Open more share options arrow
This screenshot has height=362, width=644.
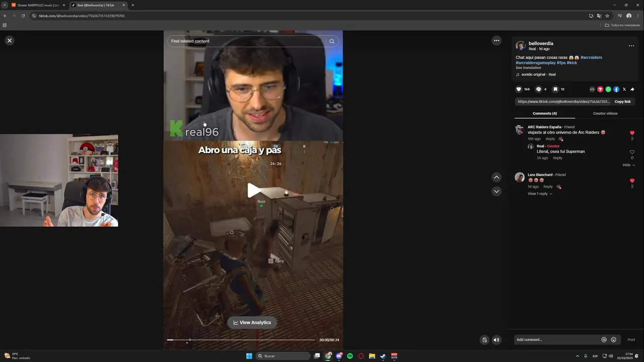(x=632, y=89)
